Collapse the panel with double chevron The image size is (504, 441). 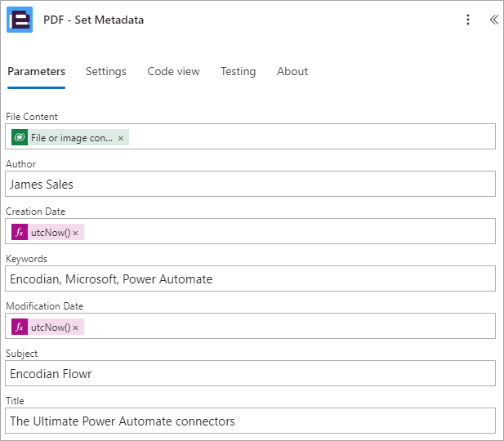pyautogui.click(x=494, y=20)
